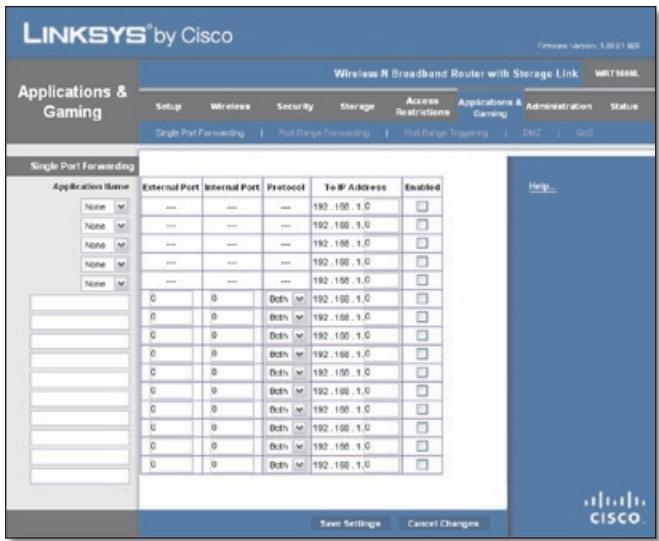Viewport: 659px width, 541px height.
Task: Click the Save Settings button
Action: pos(350,523)
